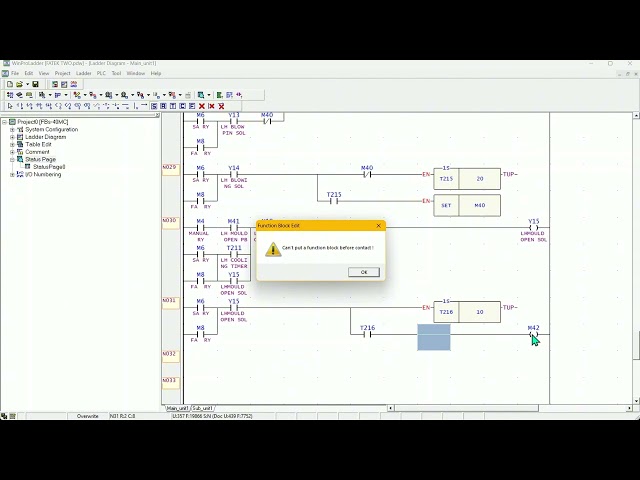Select StatusPage0 in the project tree

point(49,167)
